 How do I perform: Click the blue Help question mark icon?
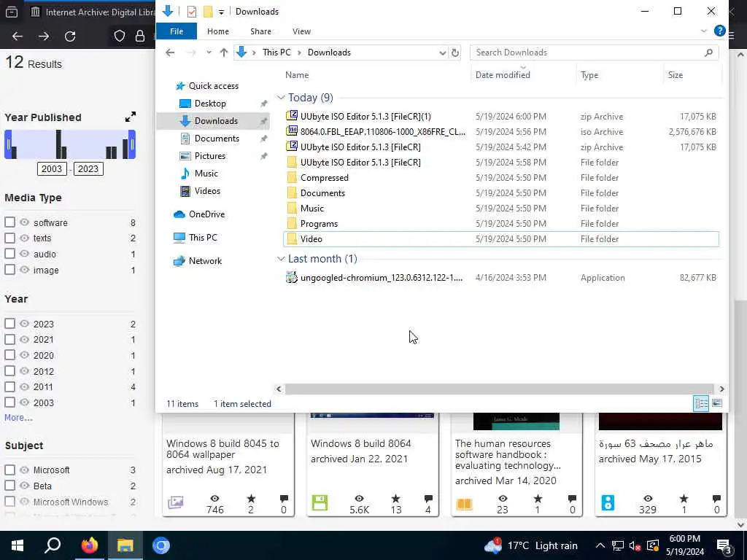tap(719, 31)
